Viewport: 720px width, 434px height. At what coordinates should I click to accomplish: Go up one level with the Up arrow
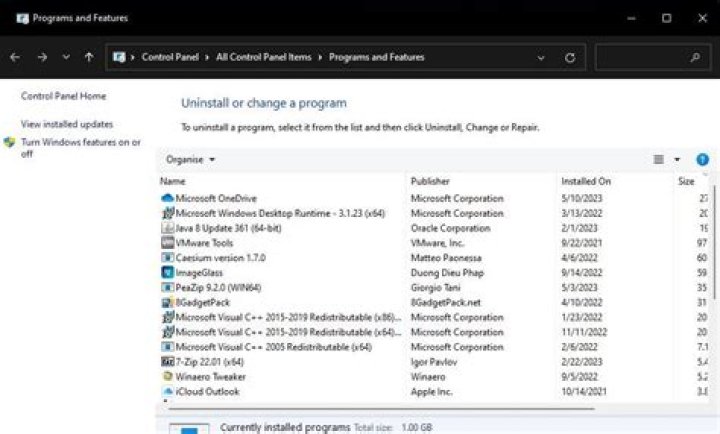point(89,57)
